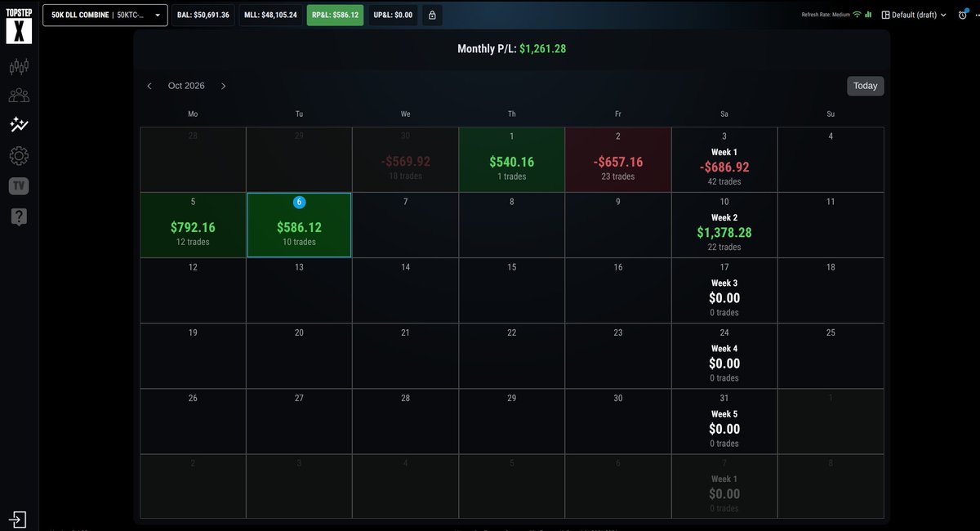The height and width of the screenshot is (531, 980).
Task: Go to previous month arrow
Action: (149, 86)
